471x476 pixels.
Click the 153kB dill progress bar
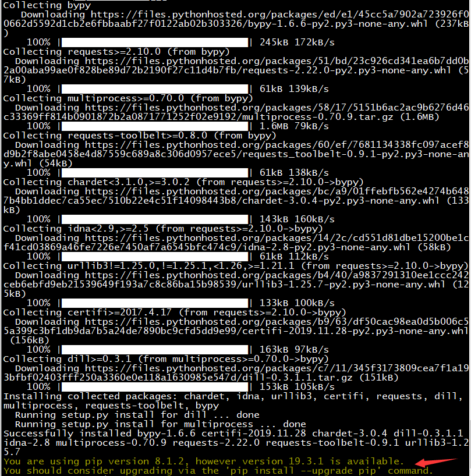[155, 387]
